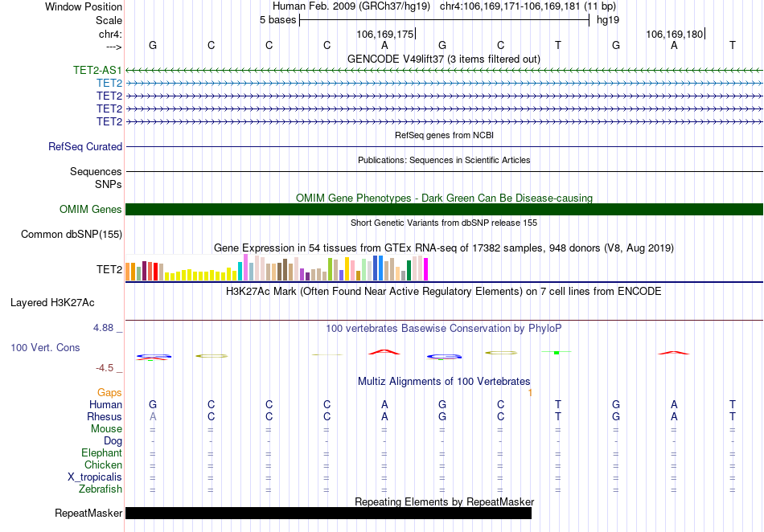Click the TET2-AS1 track label

[x=97, y=70]
